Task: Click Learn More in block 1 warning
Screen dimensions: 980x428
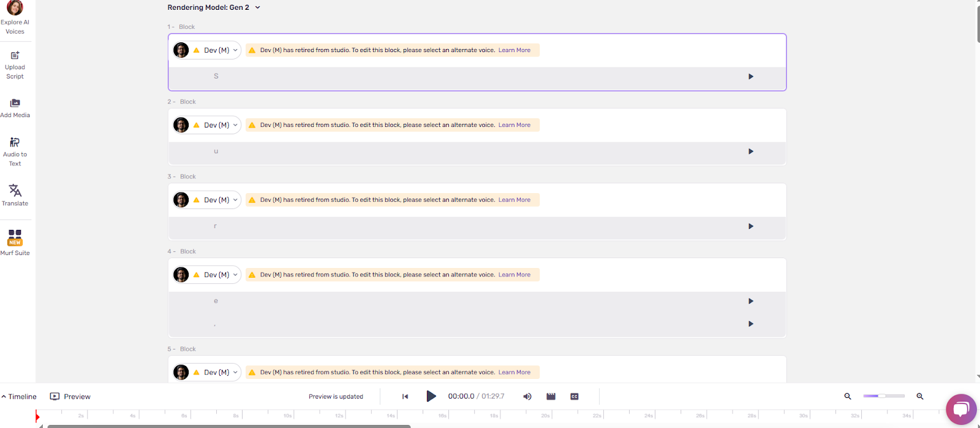Action: pos(514,50)
